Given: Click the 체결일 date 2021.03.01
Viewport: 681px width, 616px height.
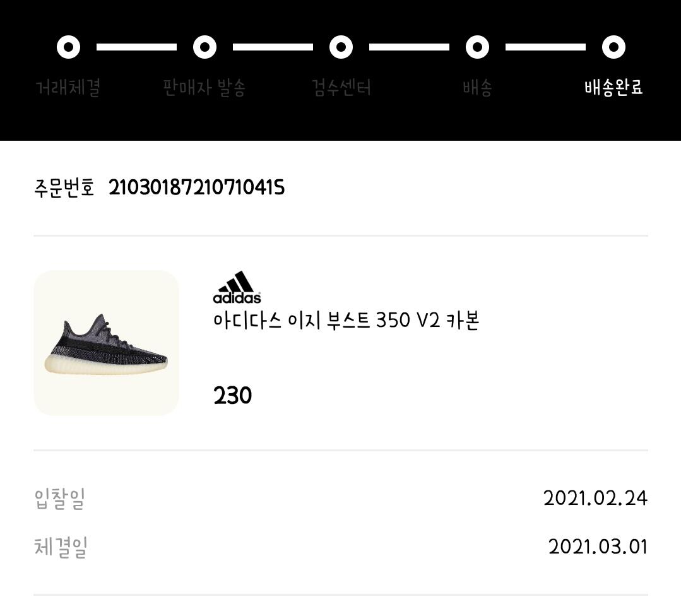Looking at the screenshot, I should click(x=598, y=547).
